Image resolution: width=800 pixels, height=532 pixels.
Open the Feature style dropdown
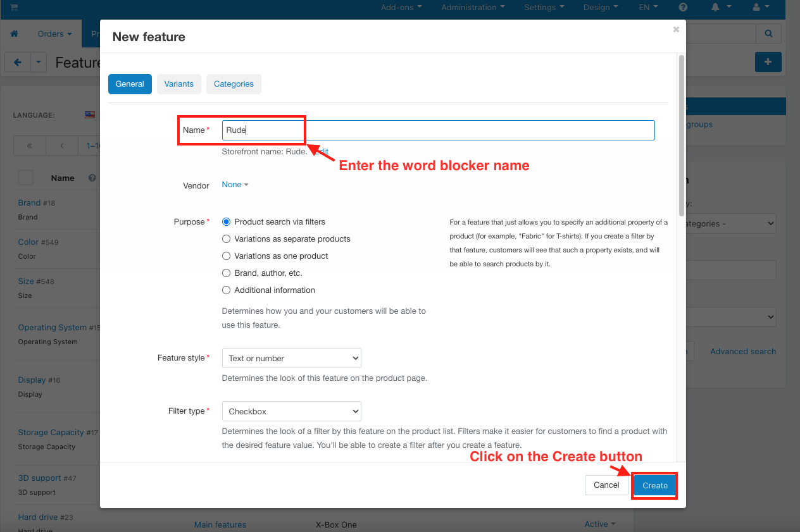291,358
